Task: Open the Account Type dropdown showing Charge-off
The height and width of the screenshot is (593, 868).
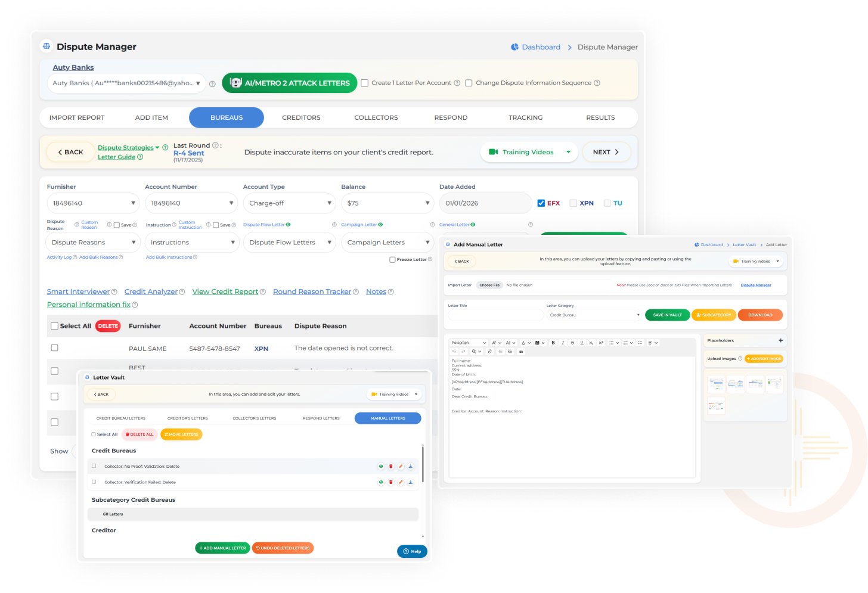Action: [x=290, y=203]
